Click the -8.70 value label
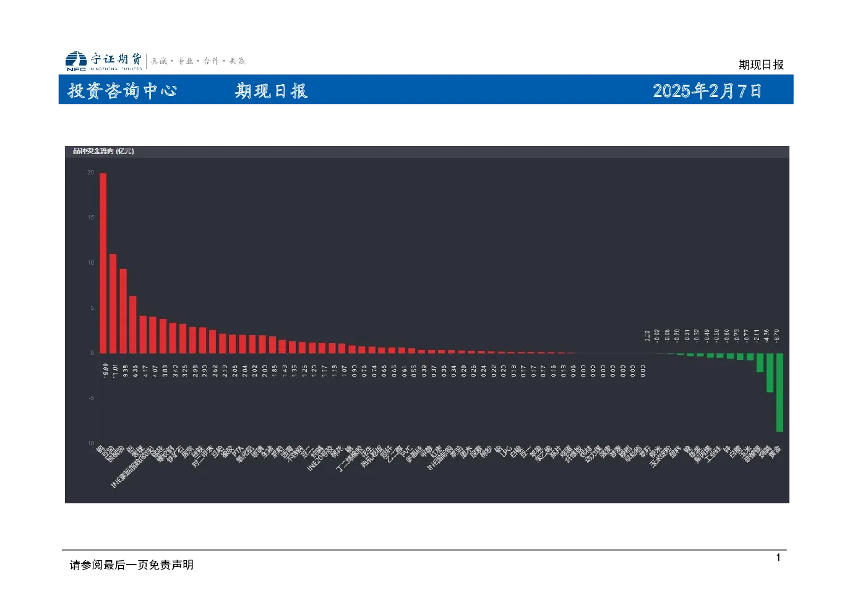 (777, 336)
